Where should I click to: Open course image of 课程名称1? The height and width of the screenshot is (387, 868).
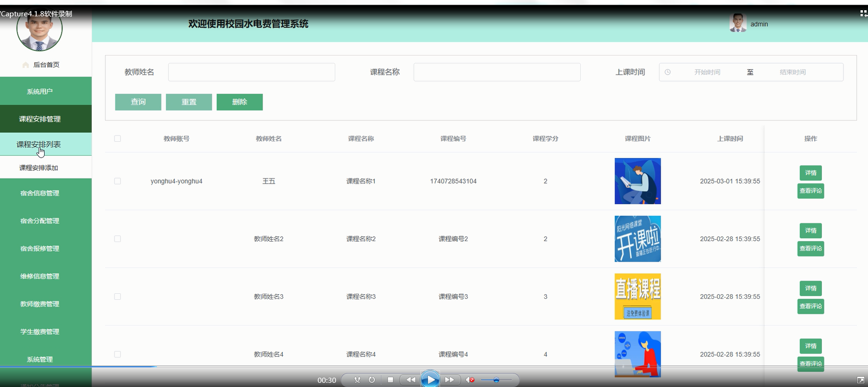[637, 181]
